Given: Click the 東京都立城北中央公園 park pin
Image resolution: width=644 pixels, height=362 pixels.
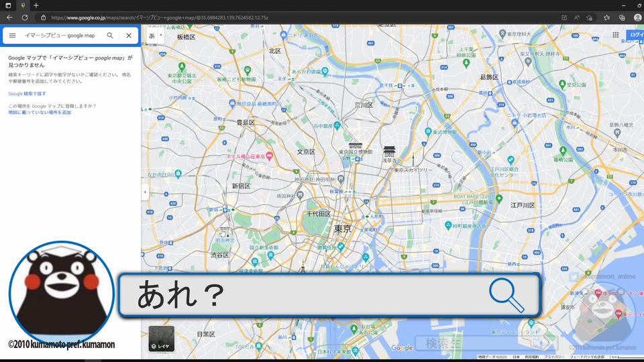Looking at the screenshot, I should pos(182,66).
